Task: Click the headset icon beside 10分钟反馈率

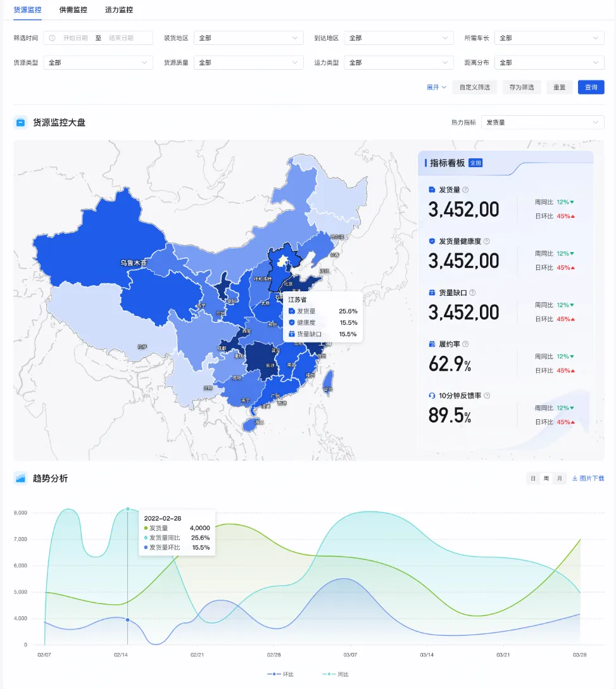Action: point(431,395)
